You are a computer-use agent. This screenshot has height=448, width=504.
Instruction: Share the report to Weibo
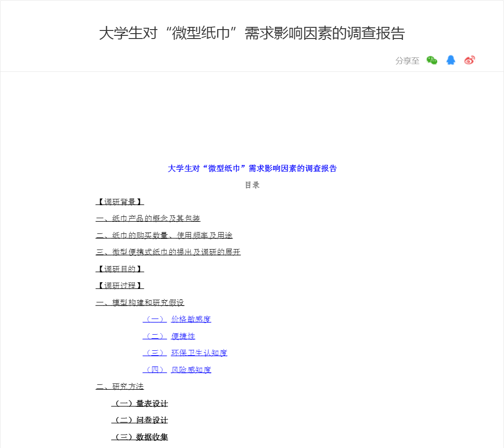[470, 60]
